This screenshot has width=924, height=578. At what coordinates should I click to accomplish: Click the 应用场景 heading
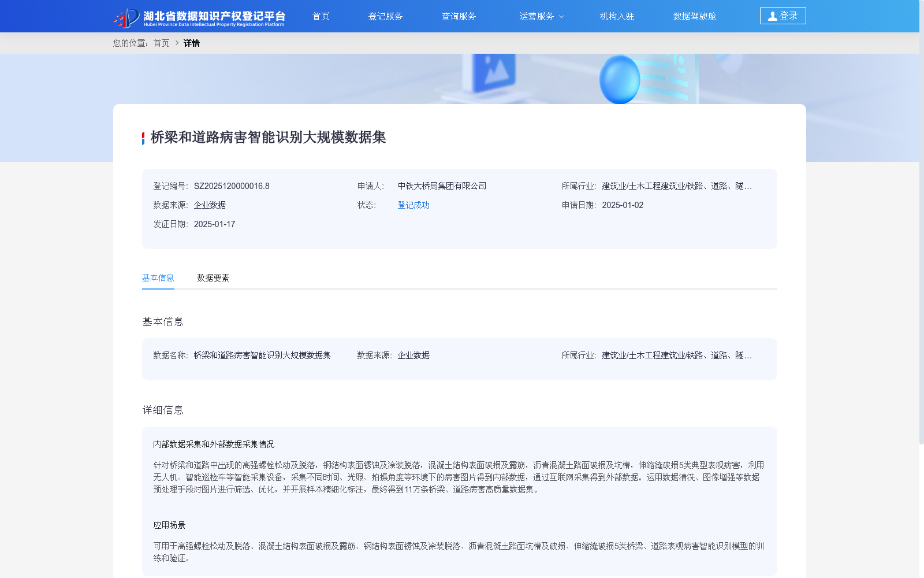coord(169,525)
